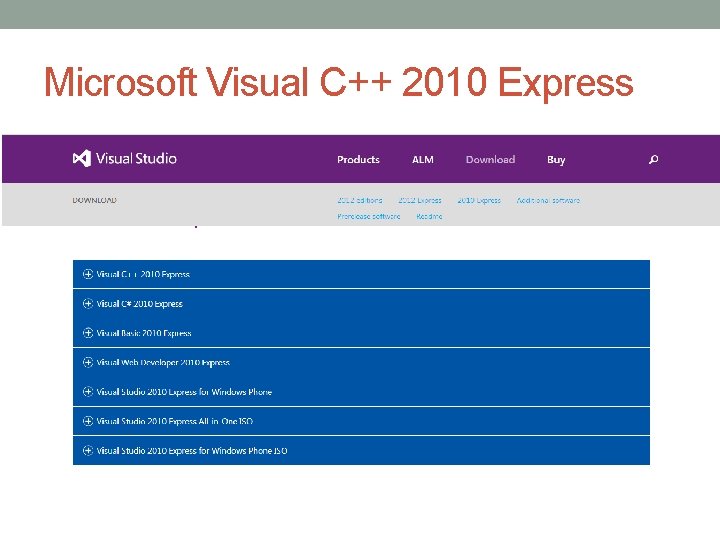Click plus icon beside Visual C++ 2010 Express

[x=88, y=274]
